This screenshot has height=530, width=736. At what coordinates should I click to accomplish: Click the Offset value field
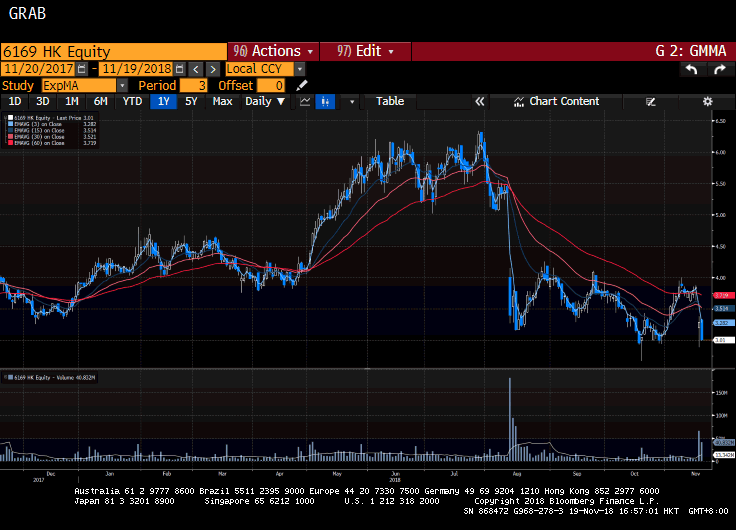(x=271, y=85)
